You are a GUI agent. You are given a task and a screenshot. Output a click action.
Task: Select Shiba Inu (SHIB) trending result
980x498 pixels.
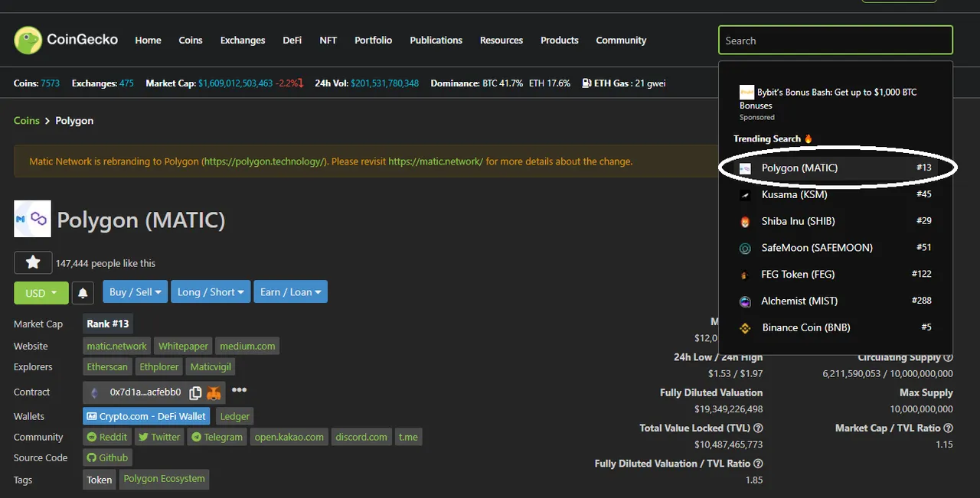tap(835, 221)
